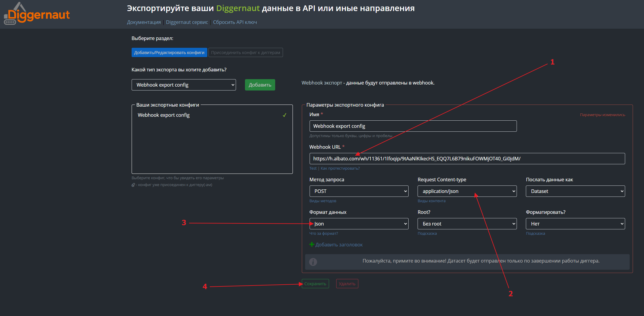Open the Форматировать? Нет dropdown
644x316 pixels.
tap(576, 224)
